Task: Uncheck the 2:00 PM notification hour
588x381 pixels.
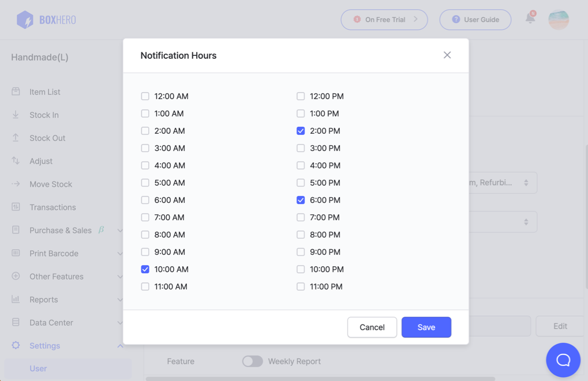Action: [301, 131]
